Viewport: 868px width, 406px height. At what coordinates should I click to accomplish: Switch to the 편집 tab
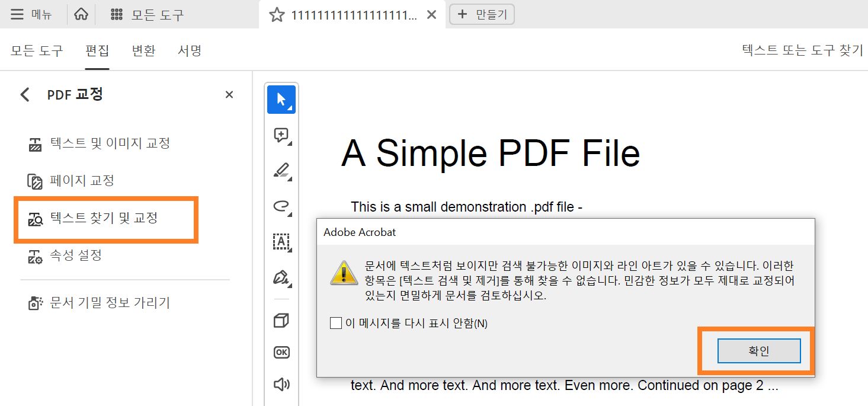[x=97, y=50]
